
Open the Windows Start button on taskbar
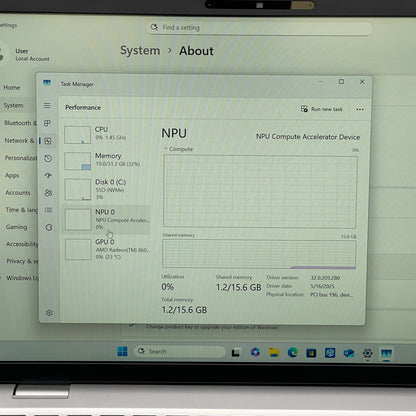point(122,351)
